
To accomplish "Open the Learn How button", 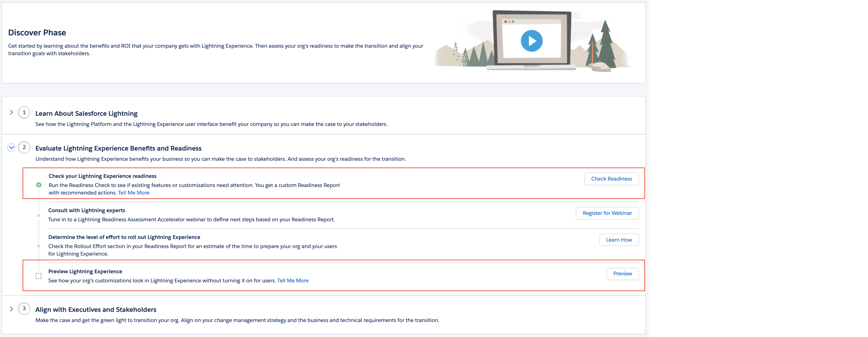I will coord(619,240).
